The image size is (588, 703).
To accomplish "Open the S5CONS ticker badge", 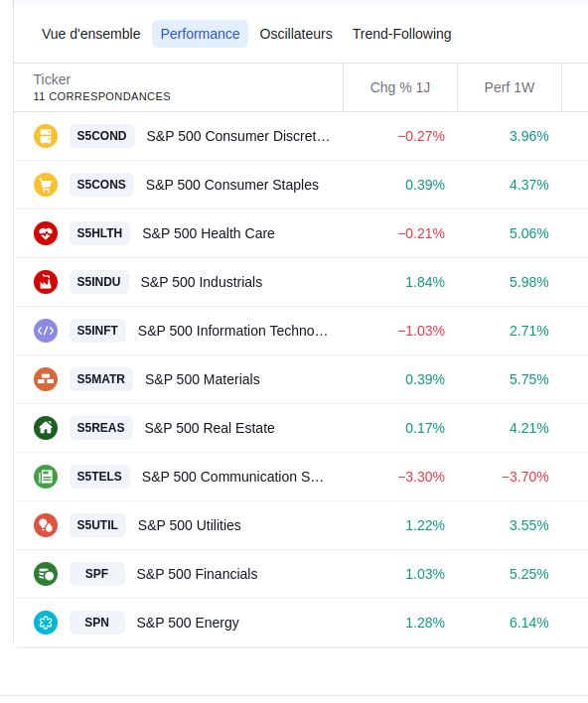I will [101, 185].
